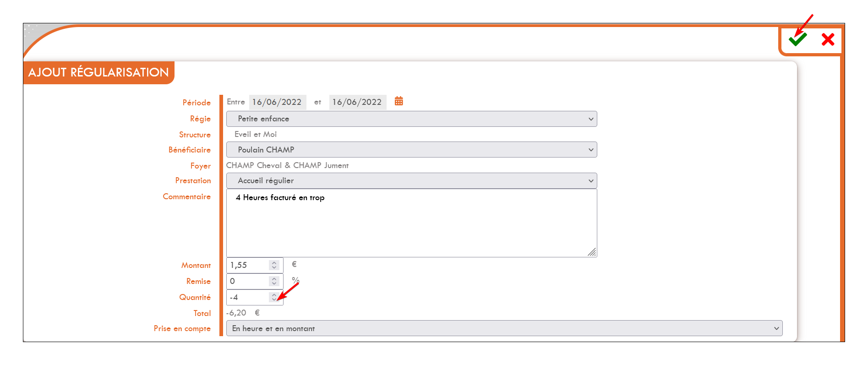The image size is (868, 365).
Task: Open the Bénéficiaire dropdown Poulain CHAMP
Action: (x=411, y=150)
